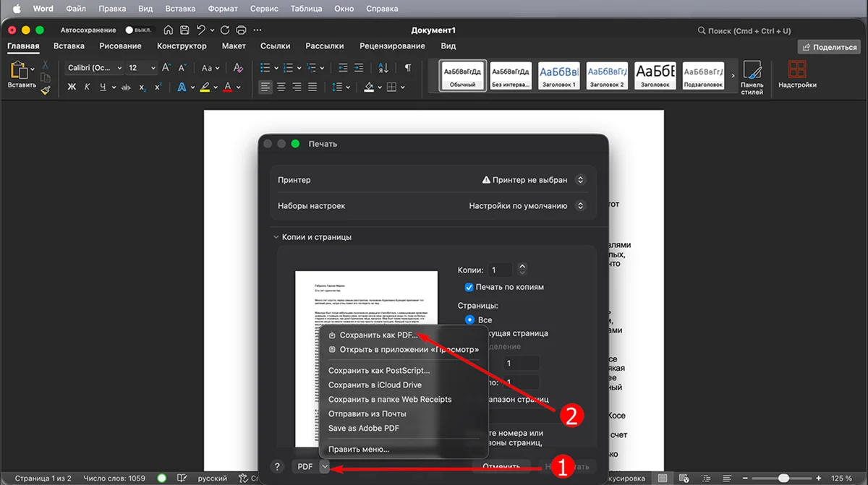This screenshot has height=485, width=868.
Task: Center text alignment icon
Action: [281, 87]
